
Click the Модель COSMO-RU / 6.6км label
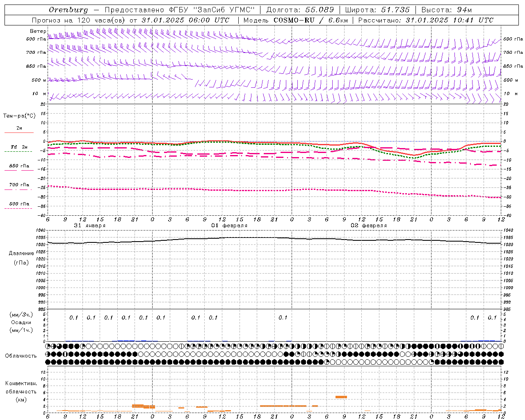(x=296, y=20)
